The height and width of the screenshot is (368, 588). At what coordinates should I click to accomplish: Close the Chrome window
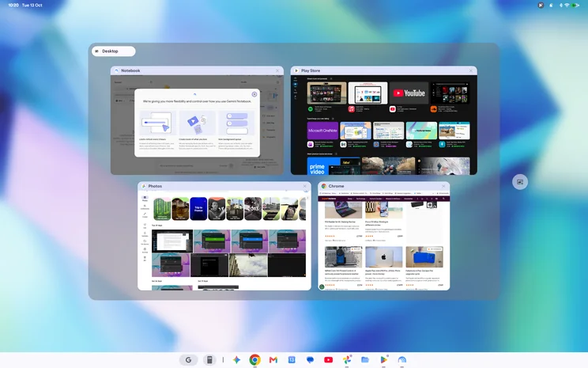pos(443,186)
